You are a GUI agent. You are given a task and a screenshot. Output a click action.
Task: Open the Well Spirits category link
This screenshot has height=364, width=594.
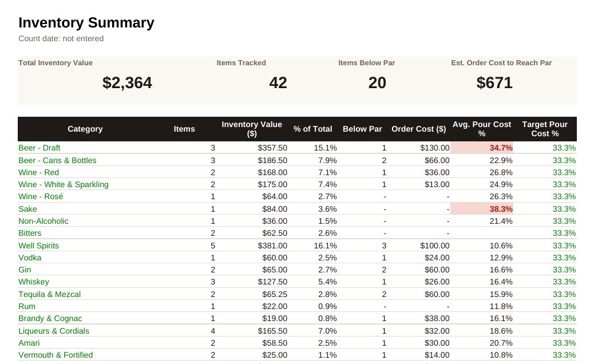[x=39, y=246]
